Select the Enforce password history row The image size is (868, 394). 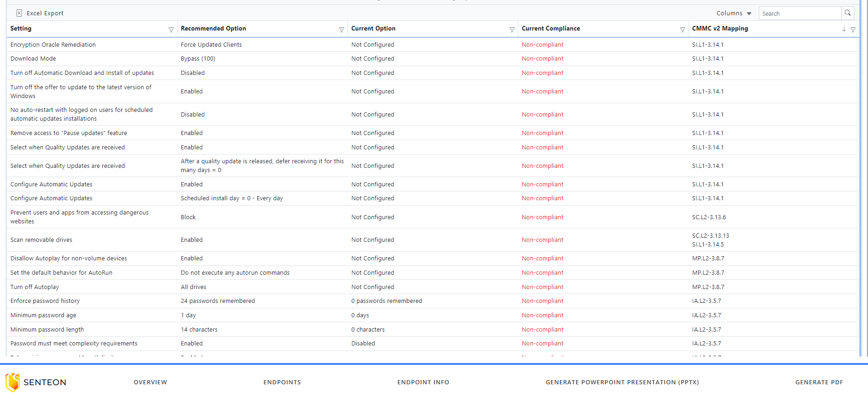click(x=433, y=301)
